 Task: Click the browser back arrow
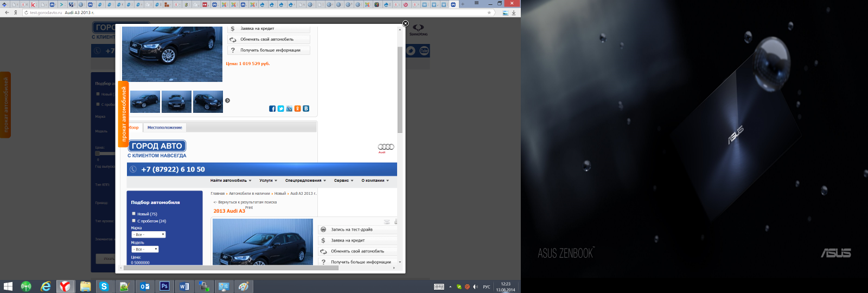[x=7, y=12]
